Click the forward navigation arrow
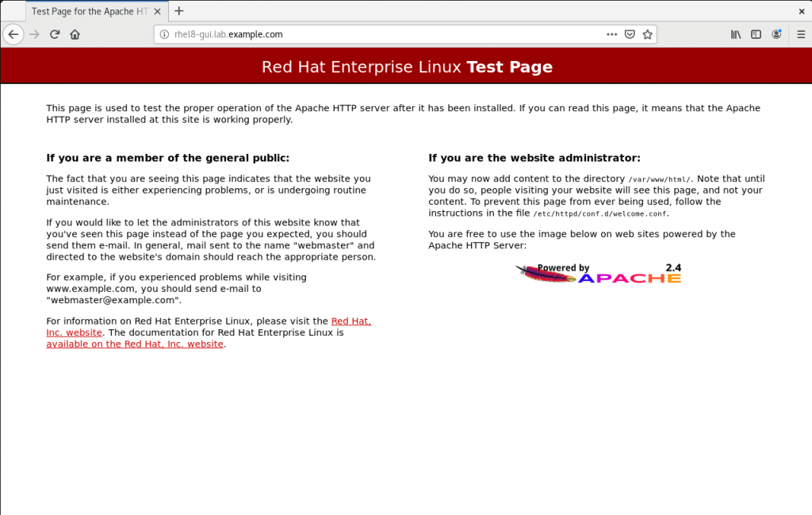The height and width of the screenshot is (515, 812). [34, 35]
